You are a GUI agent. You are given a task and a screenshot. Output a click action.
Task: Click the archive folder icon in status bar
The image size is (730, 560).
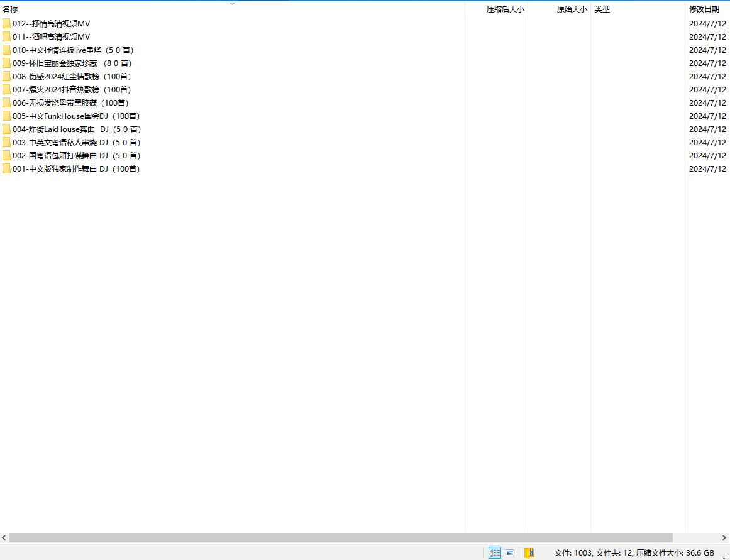coord(529,553)
